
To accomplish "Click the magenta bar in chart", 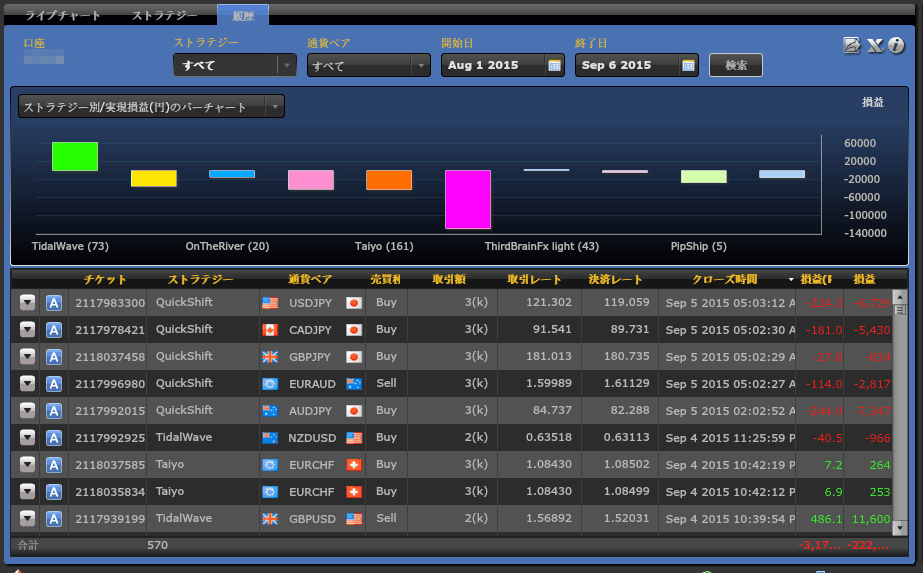I will point(468,199).
